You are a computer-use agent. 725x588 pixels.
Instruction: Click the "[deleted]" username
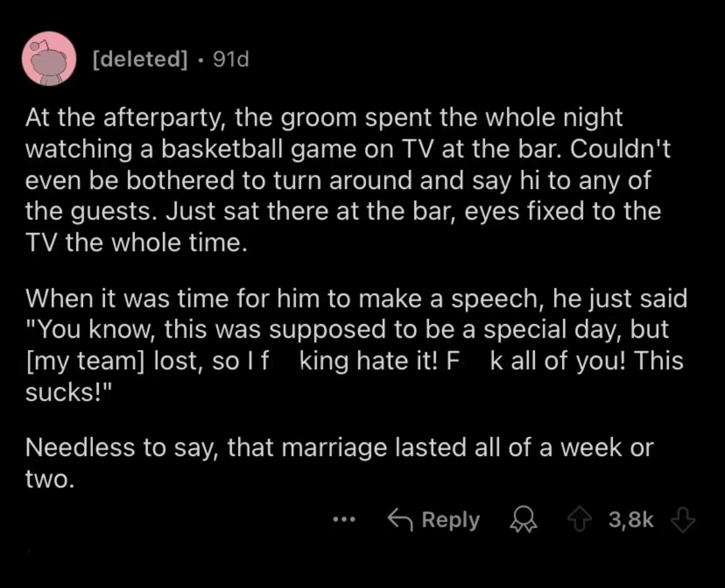140,59
